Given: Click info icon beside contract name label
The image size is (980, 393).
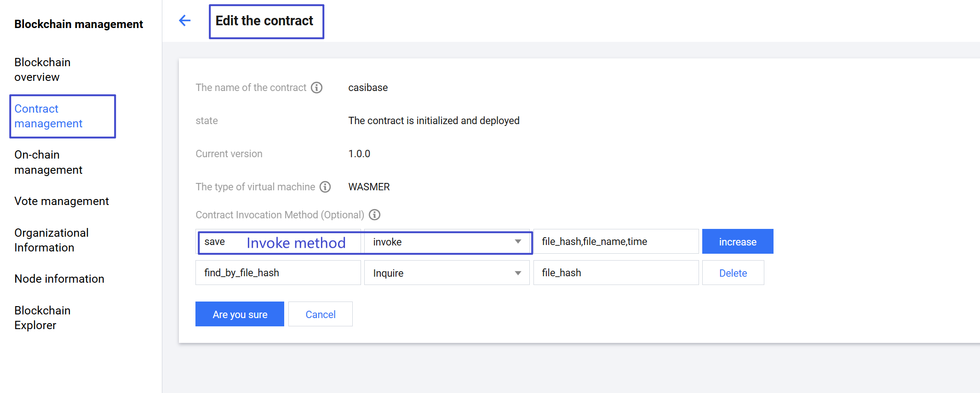Looking at the screenshot, I should pos(316,87).
